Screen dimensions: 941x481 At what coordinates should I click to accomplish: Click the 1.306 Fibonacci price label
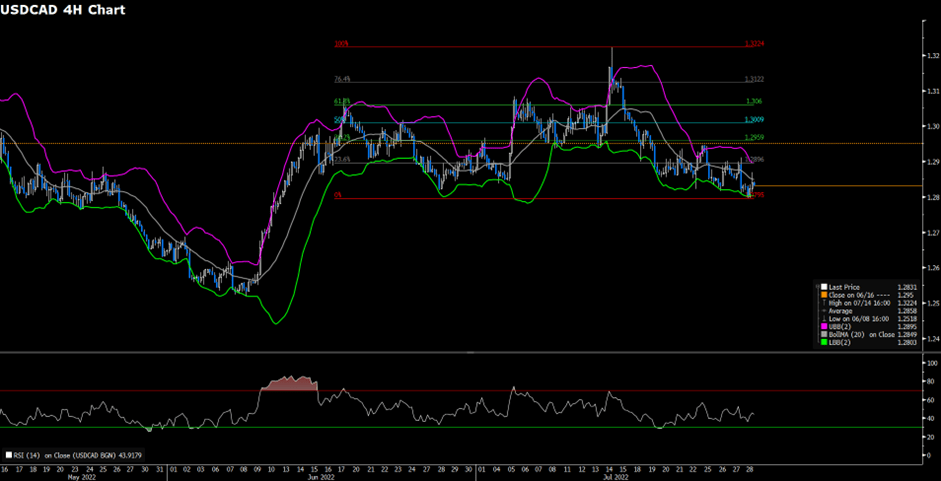click(754, 103)
